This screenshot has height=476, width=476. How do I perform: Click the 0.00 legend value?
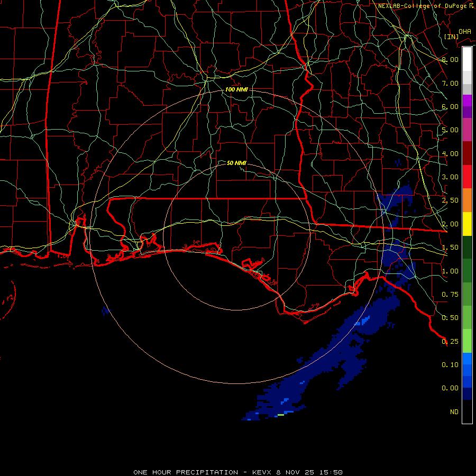point(450,388)
